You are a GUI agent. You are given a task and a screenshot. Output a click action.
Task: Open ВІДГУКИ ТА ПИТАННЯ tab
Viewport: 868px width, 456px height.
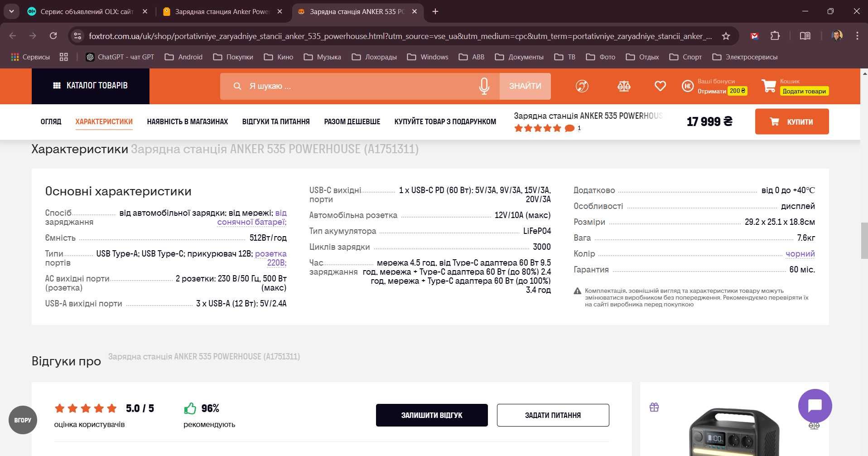[276, 121]
